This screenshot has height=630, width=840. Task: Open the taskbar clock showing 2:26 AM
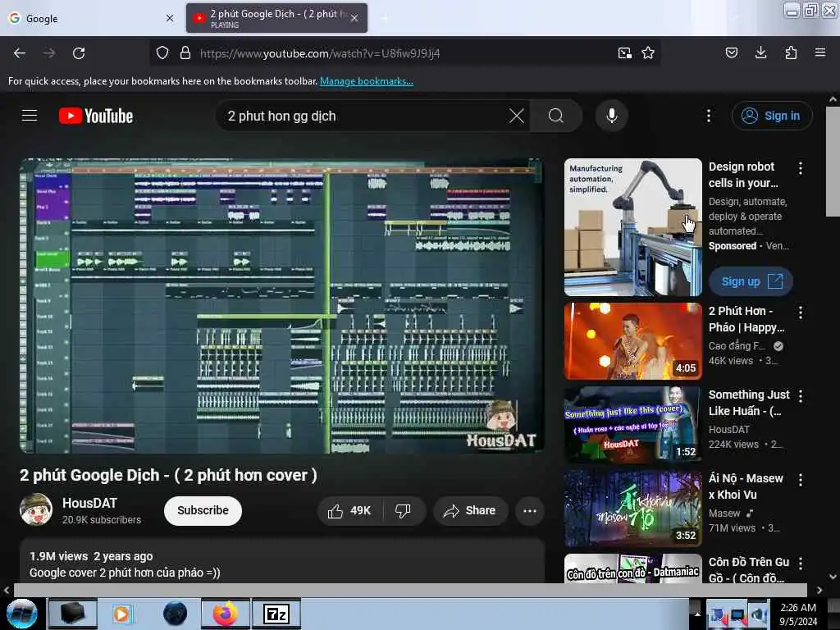coord(798,614)
